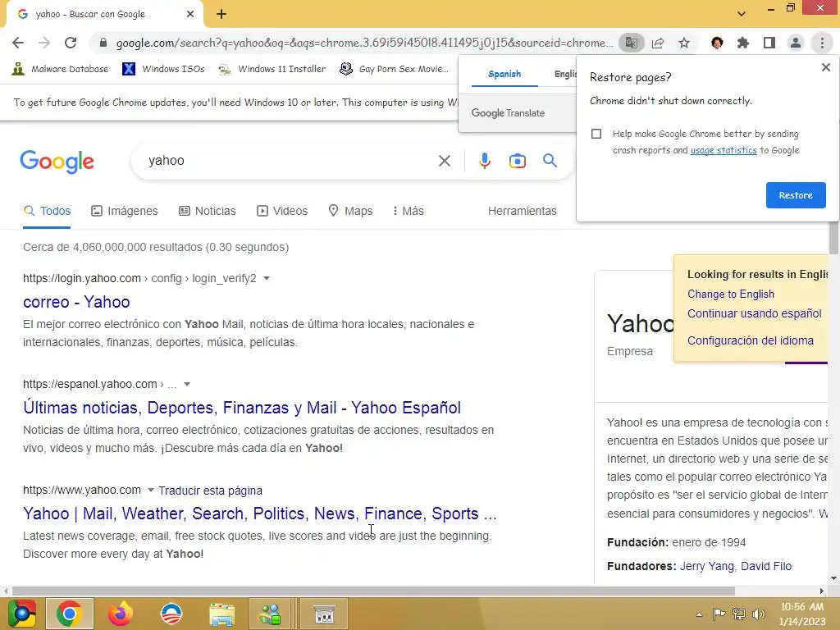Open the tab search chevron in the title bar
The image size is (840, 630).
(x=742, y=14)
